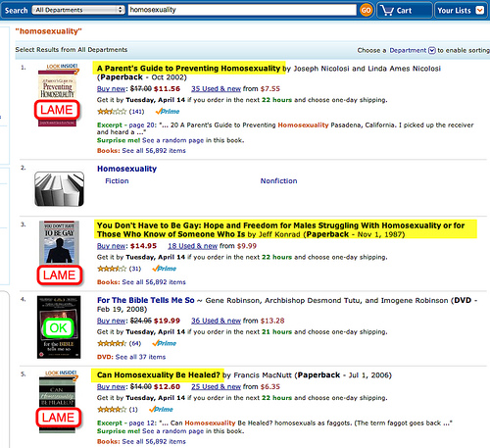
Task: Open the Department sorting dropdown arrow
Action: (432, 50)
